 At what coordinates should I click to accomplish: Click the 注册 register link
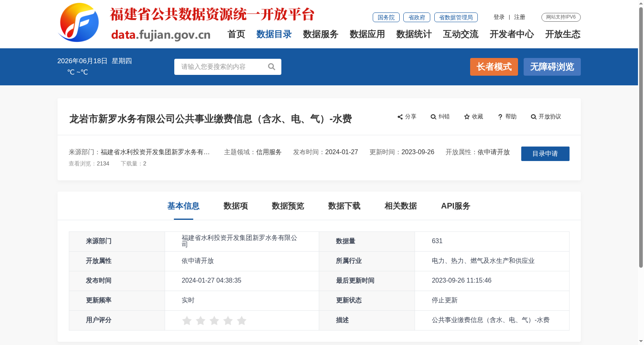[x=520, y=17]
